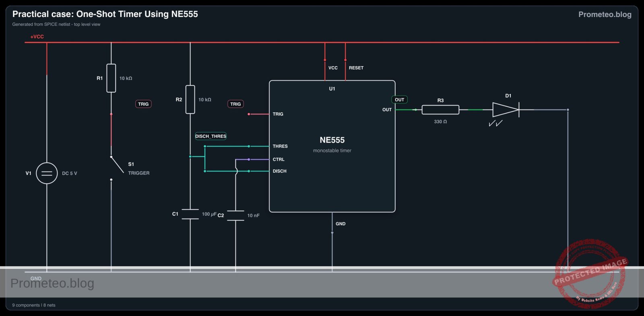Click the 'monostable timer' subtitle
The image size is (644, 316).
(332, 151)
